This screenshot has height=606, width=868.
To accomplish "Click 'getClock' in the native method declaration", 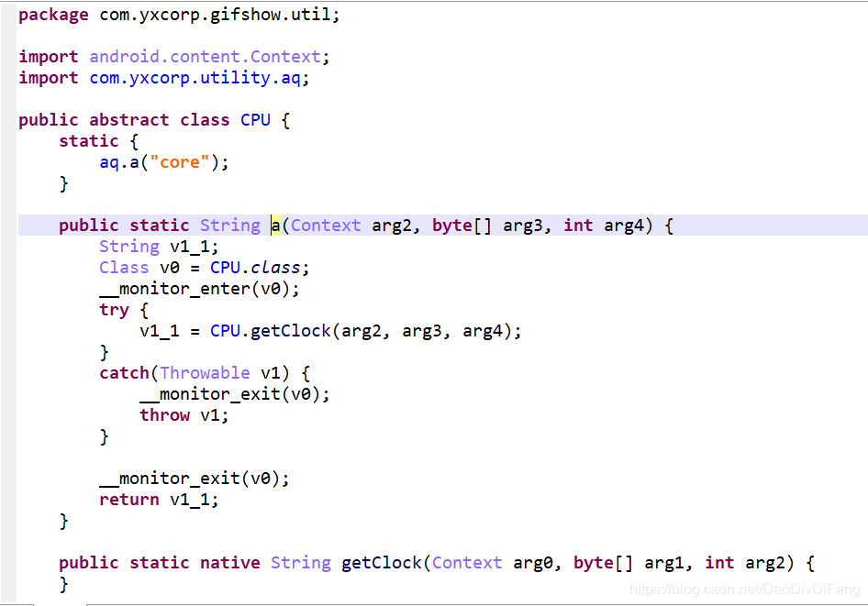I will pos(382,563).
